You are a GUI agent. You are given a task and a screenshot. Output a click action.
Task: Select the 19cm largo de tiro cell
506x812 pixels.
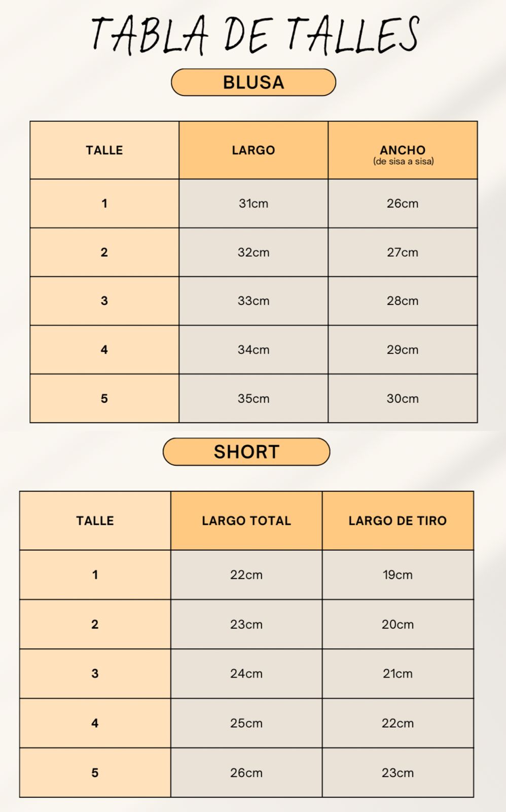pyautogui.click(x=397, y=575)
